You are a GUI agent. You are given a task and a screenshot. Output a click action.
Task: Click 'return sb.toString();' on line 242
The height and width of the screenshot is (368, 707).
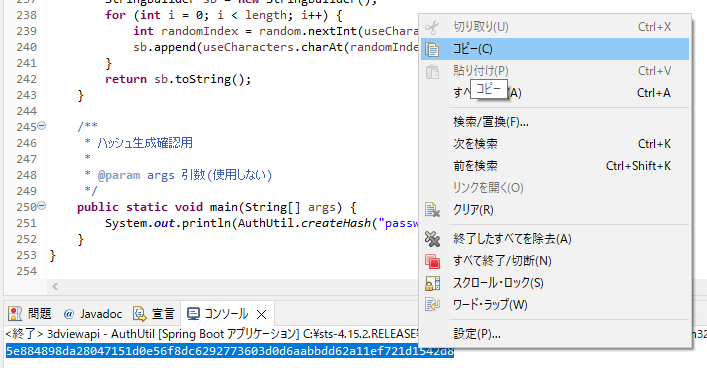point(178,79)
